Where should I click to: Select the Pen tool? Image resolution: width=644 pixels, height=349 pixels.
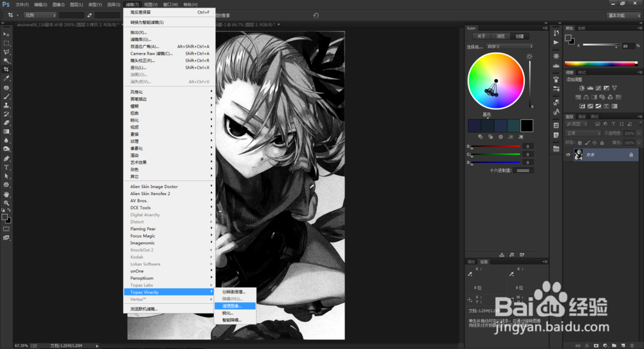pos(6,158)
